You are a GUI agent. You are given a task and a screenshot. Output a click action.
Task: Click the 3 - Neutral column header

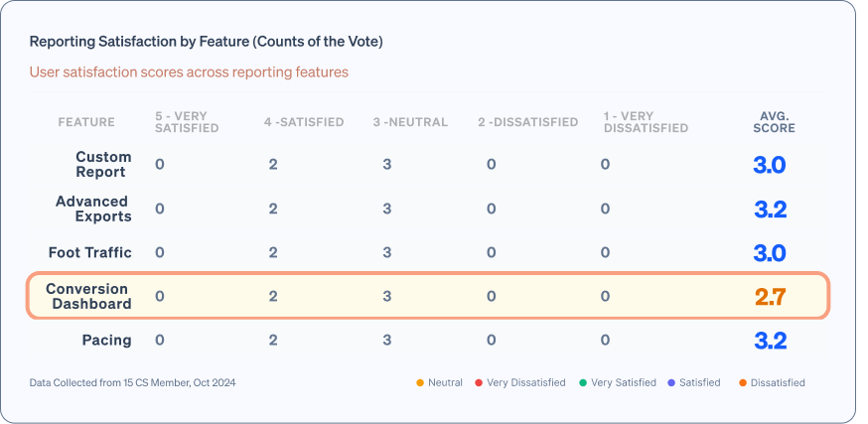click(410, 122)
